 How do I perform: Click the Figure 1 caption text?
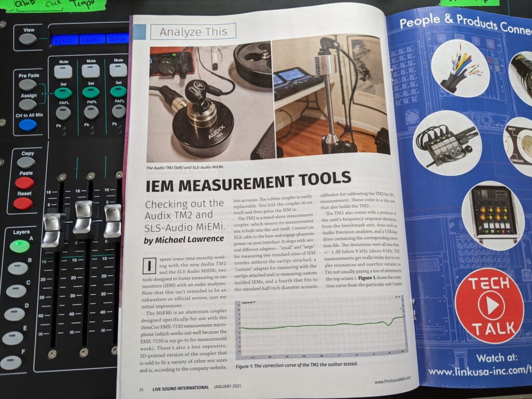pyautogui.click(x=297, y=365)
